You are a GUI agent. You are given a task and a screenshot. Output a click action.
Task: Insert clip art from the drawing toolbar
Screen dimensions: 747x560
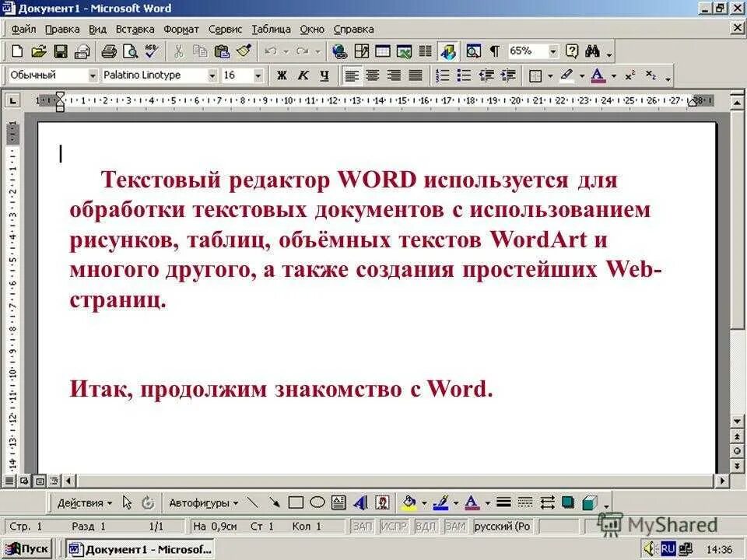(x=383, y=502)
